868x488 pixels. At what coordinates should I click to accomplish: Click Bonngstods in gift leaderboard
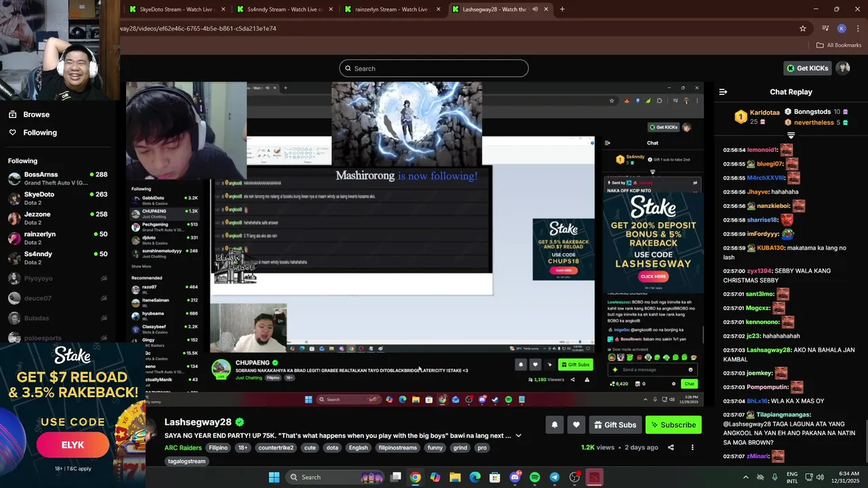(812, 111)
